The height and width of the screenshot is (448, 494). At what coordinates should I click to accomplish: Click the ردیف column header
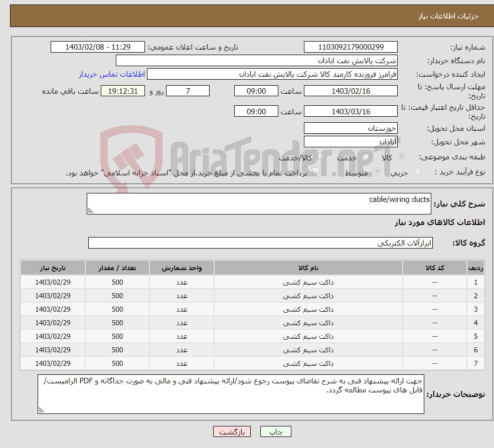[475, 268]
